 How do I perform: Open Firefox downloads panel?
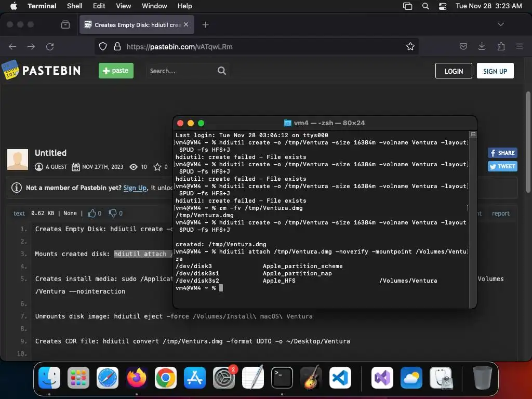point(482,46)
